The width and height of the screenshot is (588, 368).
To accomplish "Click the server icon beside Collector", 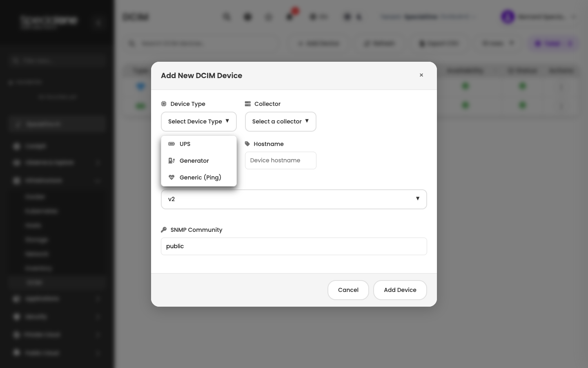I will click(x=248, y=104).
